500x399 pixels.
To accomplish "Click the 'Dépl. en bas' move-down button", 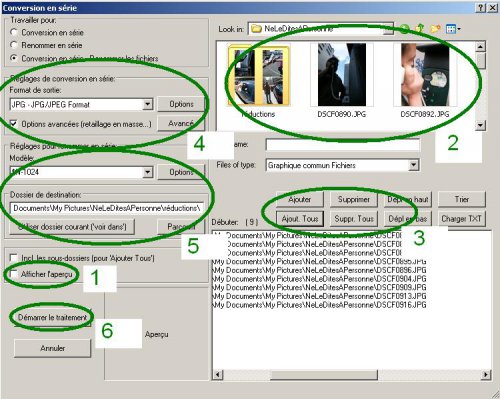I will (x=408, y=219).
